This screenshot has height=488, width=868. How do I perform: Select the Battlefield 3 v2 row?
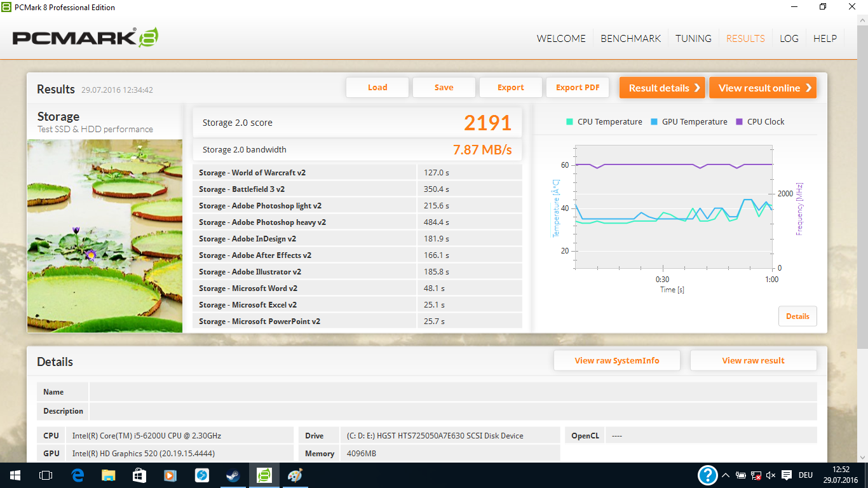pos(357,189)
